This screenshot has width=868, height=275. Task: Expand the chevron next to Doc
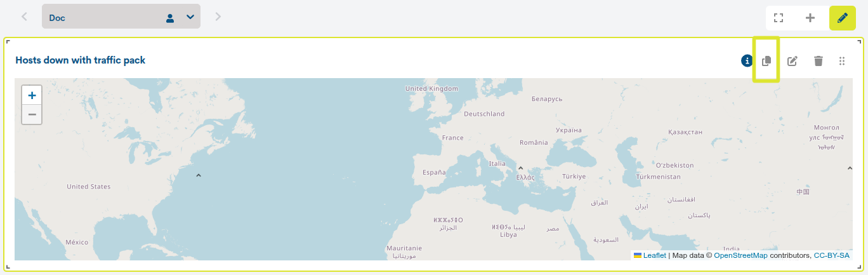click(190, 17)
